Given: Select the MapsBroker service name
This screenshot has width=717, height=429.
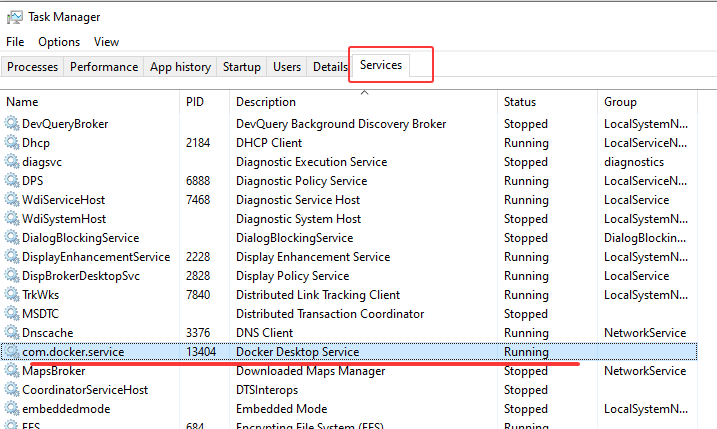Looking at the screenshot, I should [54, 370].
